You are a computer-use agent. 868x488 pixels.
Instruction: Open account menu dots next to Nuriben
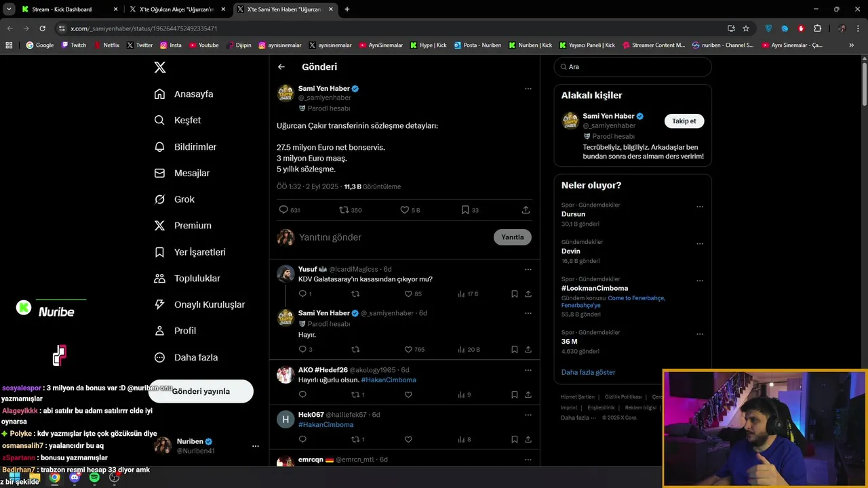255,446
